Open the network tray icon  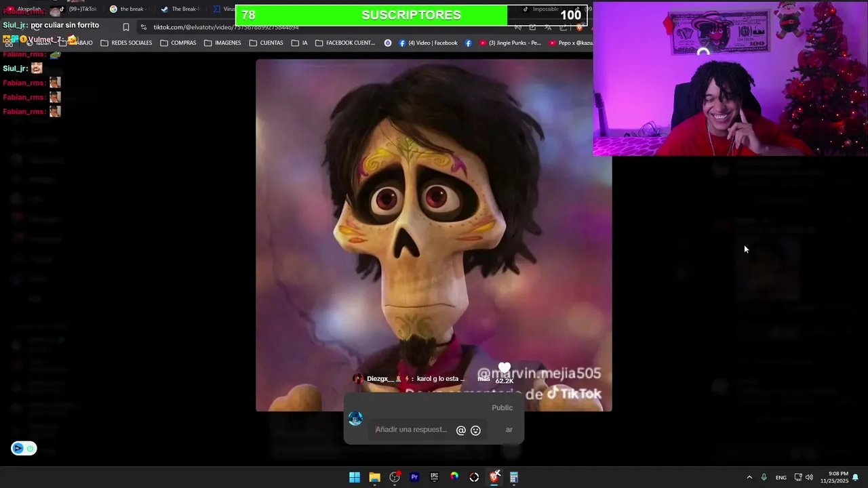click(x=798, y=477)
